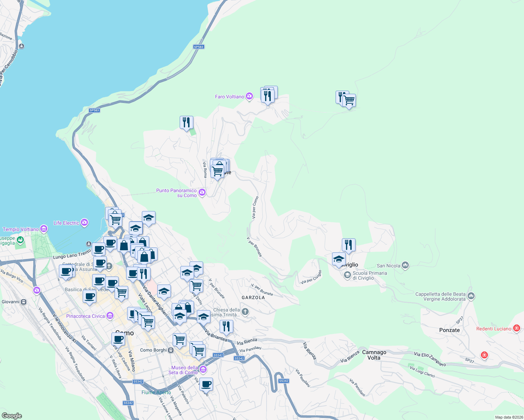
Task: Select the Tempio Voltiano museum icon
Action: 43,229
